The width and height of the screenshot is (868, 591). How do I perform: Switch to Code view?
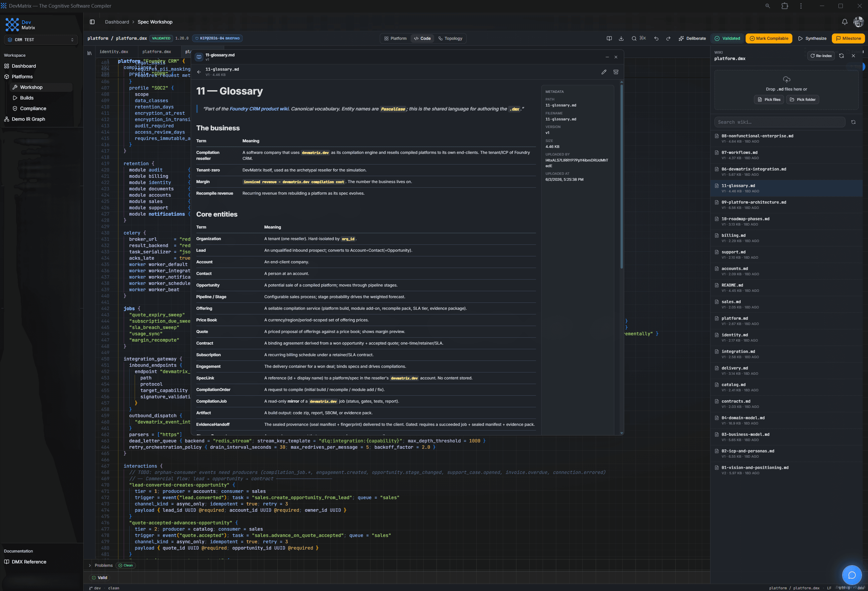[422, 38]
